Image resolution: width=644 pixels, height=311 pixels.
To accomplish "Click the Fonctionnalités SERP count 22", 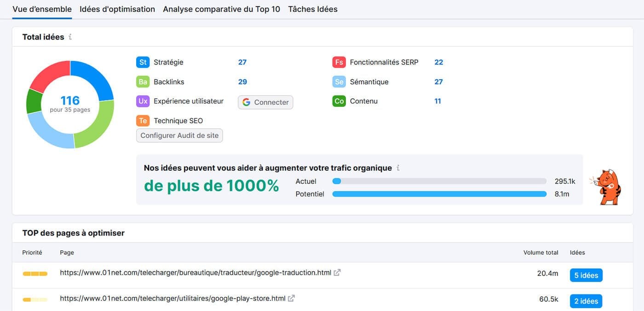I will [439, 62].
